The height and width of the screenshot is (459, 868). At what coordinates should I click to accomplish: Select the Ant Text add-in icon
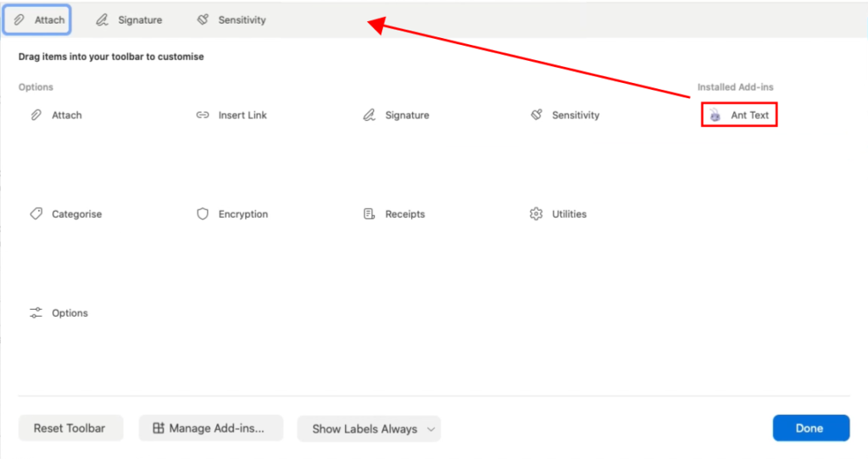point(715,115)
